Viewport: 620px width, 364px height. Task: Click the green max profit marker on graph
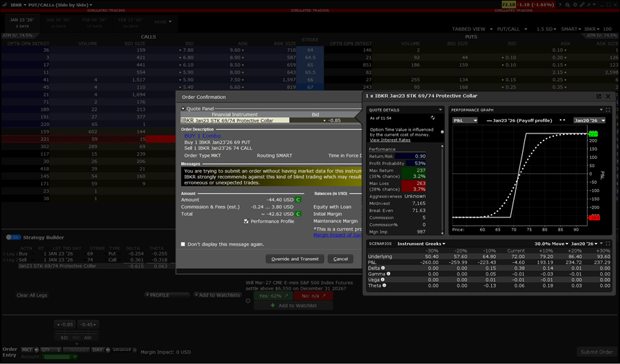coord(592,133)
